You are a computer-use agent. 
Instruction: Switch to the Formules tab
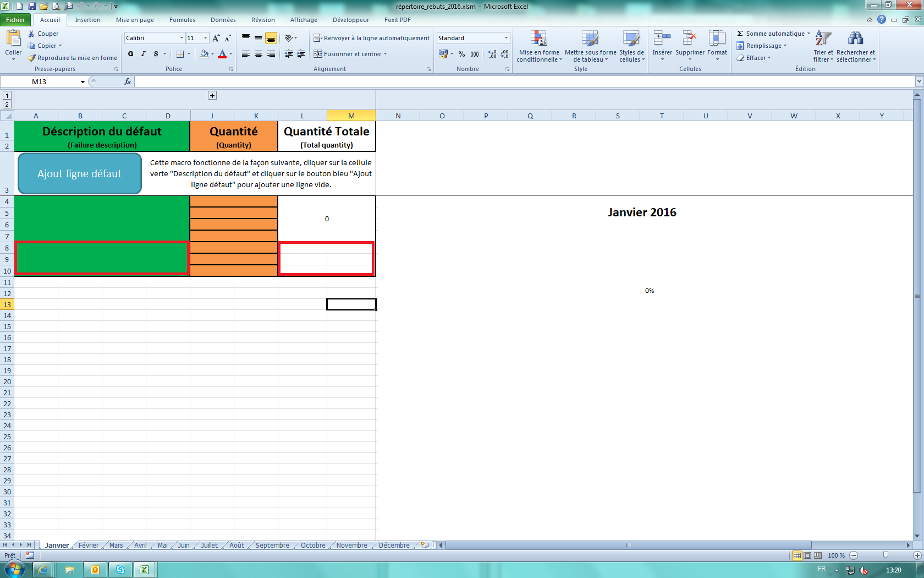(182, 20)
